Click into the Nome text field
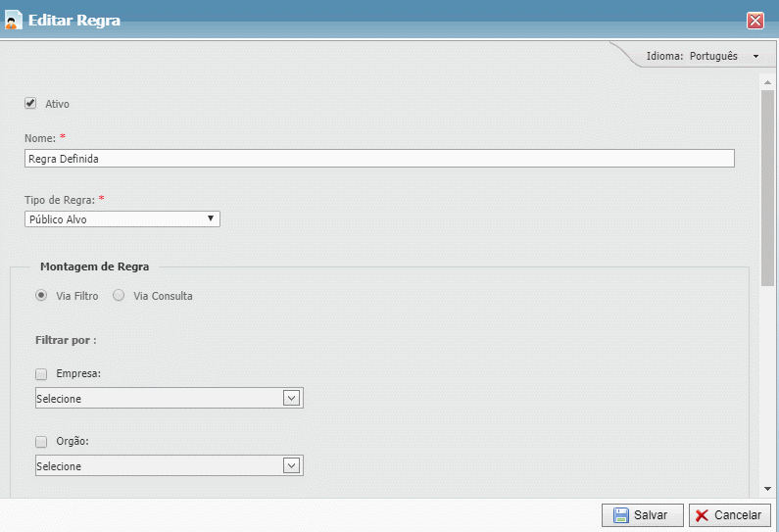779x532 pixels. click(378, 159)
